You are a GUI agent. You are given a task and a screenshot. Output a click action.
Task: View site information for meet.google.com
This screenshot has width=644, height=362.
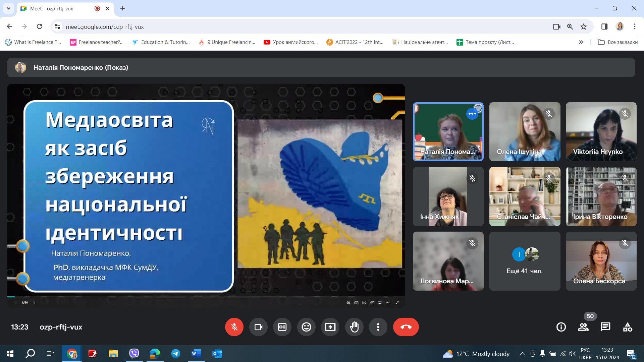pos(58,26)
